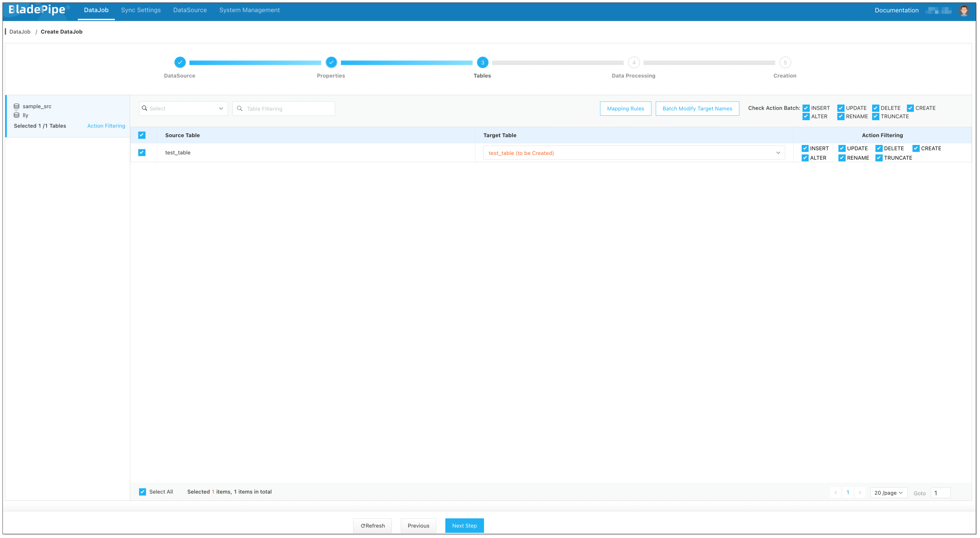Expand the Select filter dropdown
Viewport: 980px width, 538px height.
tap(221, 108)
